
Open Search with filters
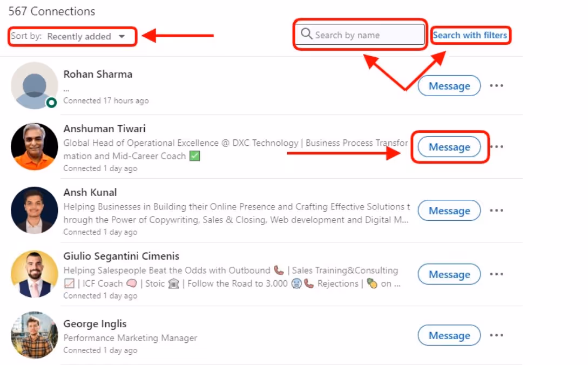(x=470, y=35)
